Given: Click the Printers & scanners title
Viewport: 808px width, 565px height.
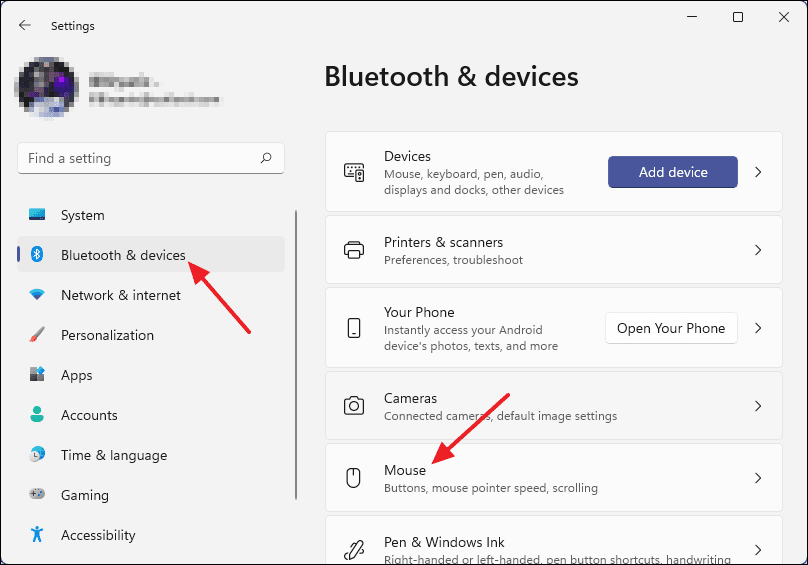Looking at the screenshot, I should (443, 242).
